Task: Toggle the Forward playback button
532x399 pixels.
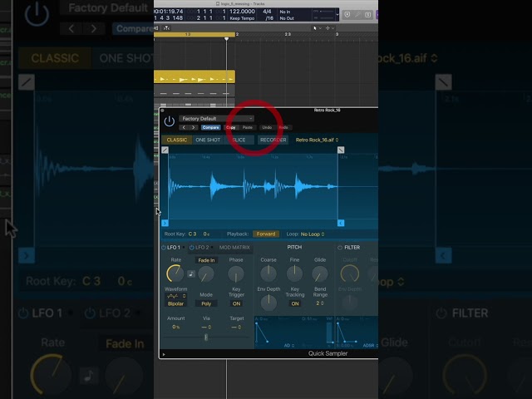Action: (266, 234)
